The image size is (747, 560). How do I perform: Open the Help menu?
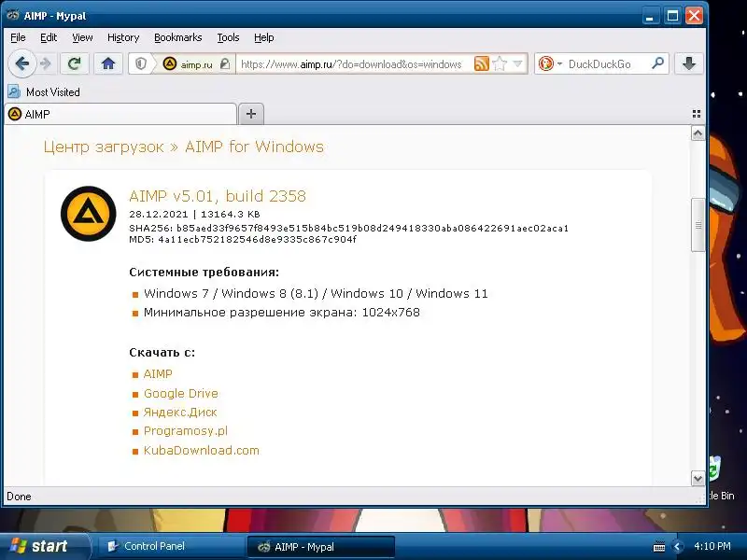[263, 37]
